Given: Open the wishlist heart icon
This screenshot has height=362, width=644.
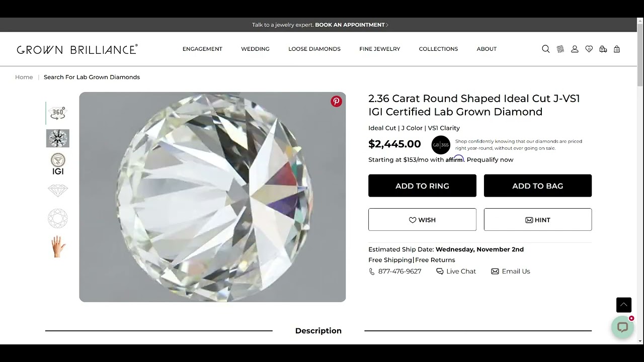Looking at the screenshot, I should coord(589,49).
